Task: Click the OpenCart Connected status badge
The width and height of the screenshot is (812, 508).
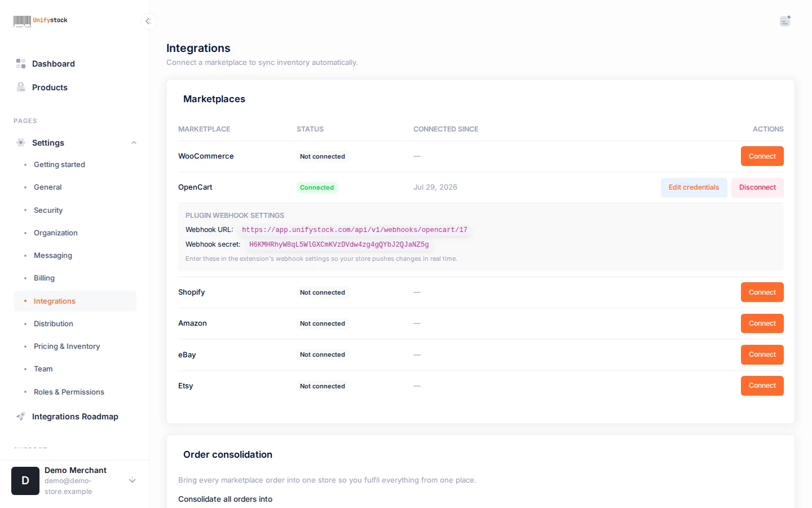Action: pyautogui.click(x=317, y=187)
